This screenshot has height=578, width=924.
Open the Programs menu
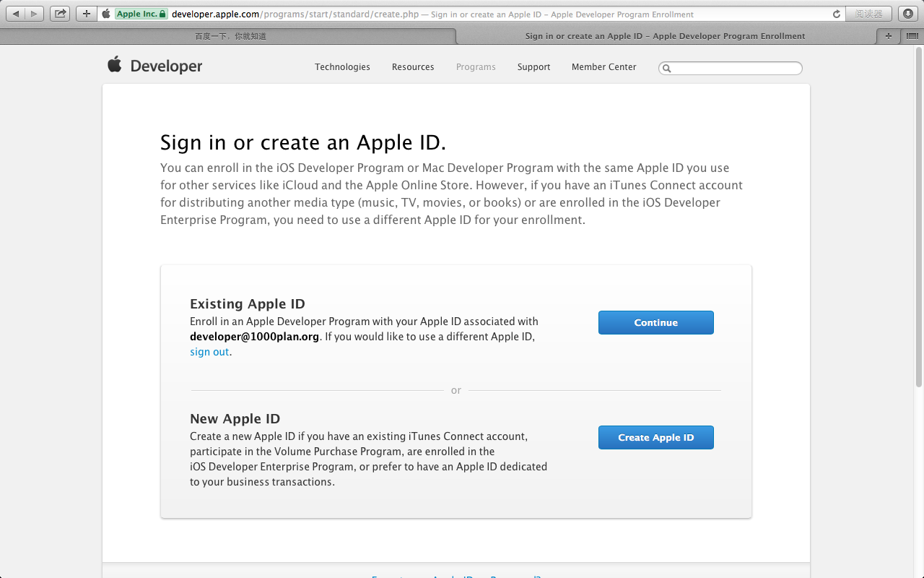[x=476, y=66]
